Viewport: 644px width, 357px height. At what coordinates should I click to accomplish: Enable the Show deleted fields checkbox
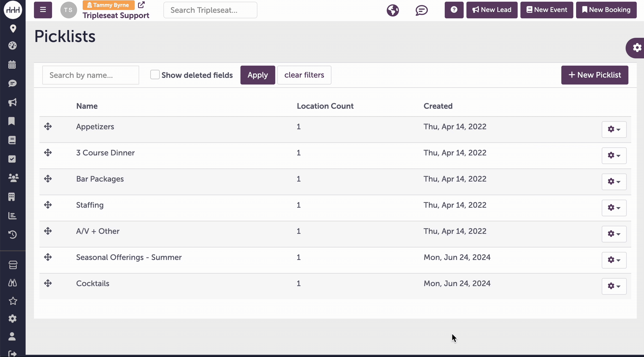point(155,75)
